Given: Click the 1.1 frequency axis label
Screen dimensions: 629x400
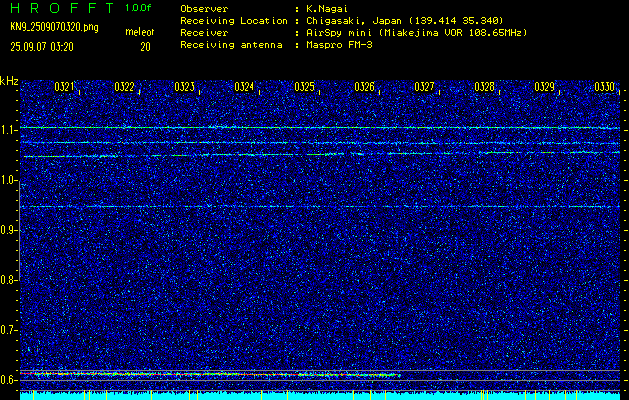Looking at the screenshot, I should point(7,130).
